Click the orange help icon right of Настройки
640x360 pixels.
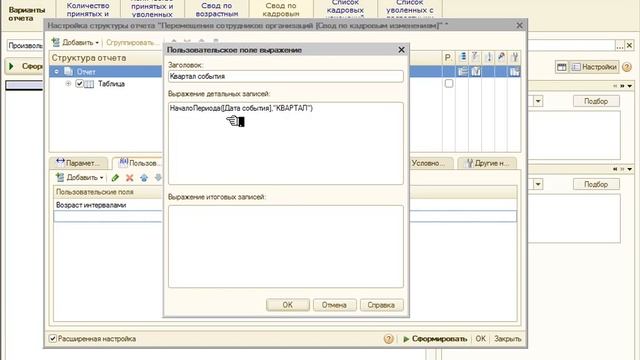627,67
